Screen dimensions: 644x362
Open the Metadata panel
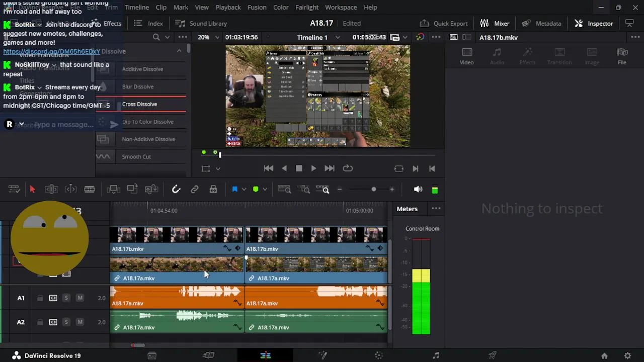(x=541, y=23)
